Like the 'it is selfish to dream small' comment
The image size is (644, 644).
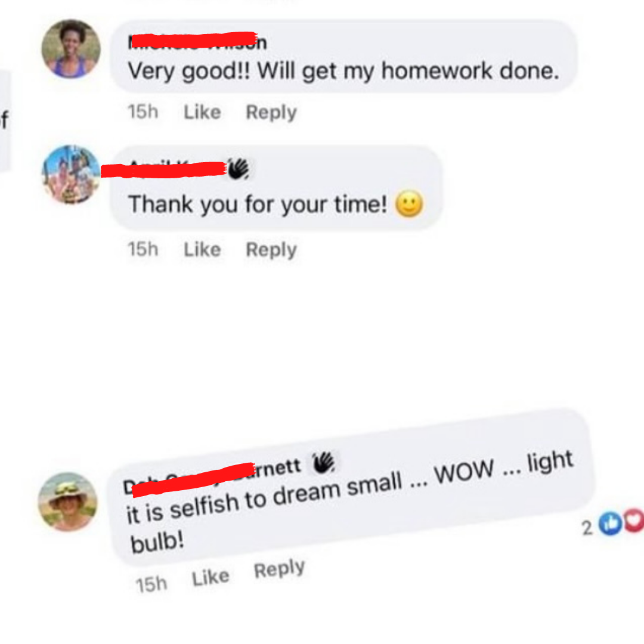point(210,577)
